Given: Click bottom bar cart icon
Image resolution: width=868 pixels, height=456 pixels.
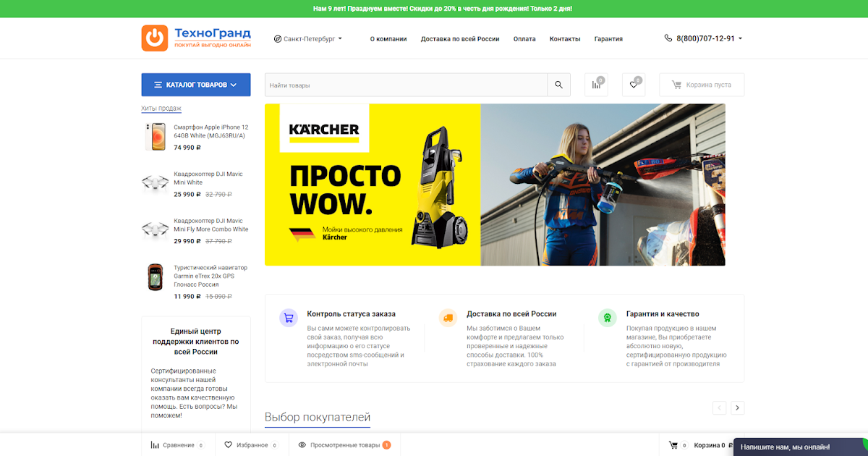Looking at the screenshot, I should [673, 445].
